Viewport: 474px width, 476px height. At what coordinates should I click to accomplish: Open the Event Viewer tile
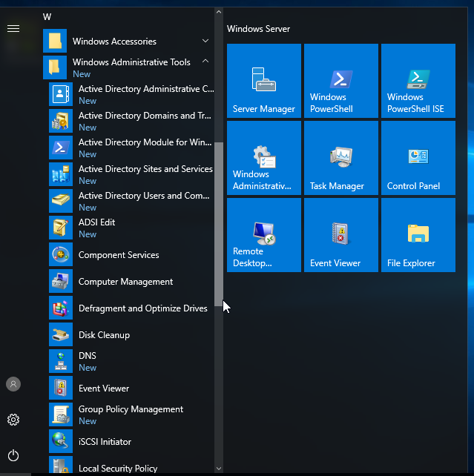[x=341, y=235]
